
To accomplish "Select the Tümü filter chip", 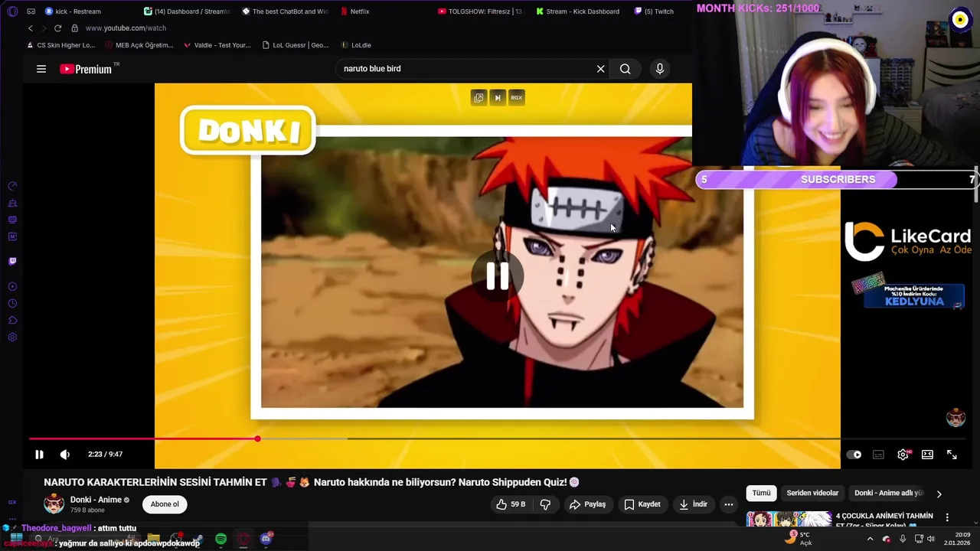I will (761, 494).
